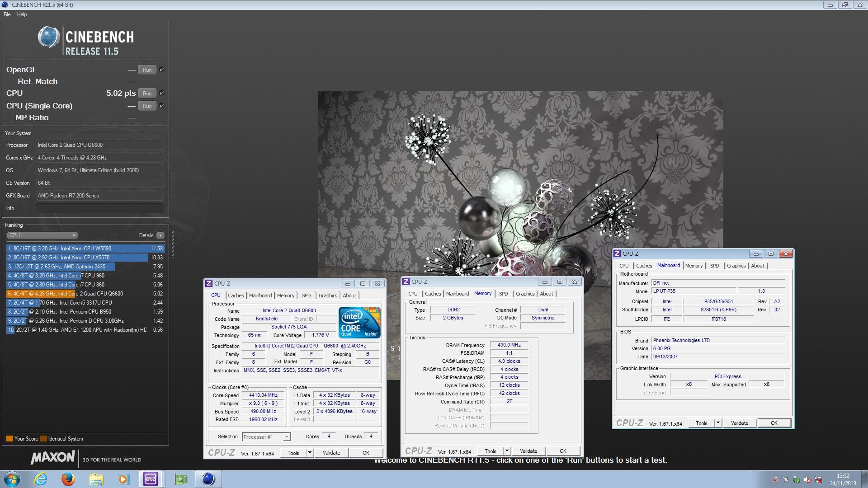Select the Core 2 Quad Q6600 ranking row
The height and width of the screenshot is (488, 868).
[x=85, y=294]
